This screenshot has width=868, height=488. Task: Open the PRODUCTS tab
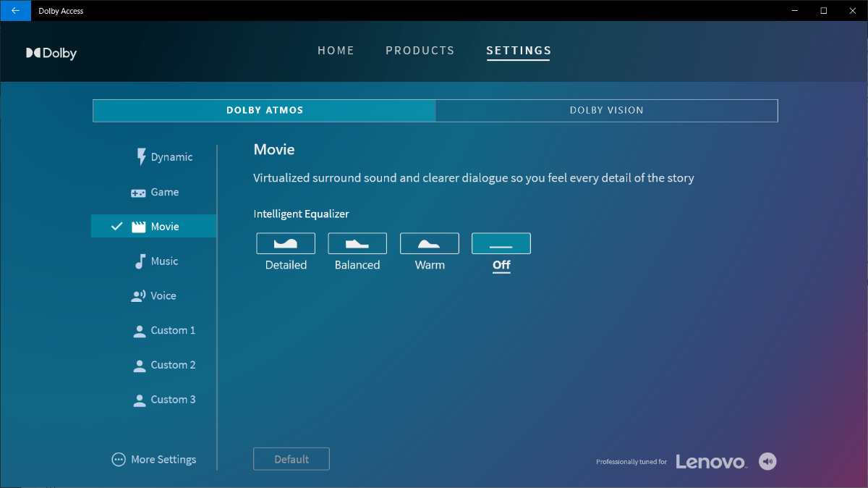pos(420,51)
